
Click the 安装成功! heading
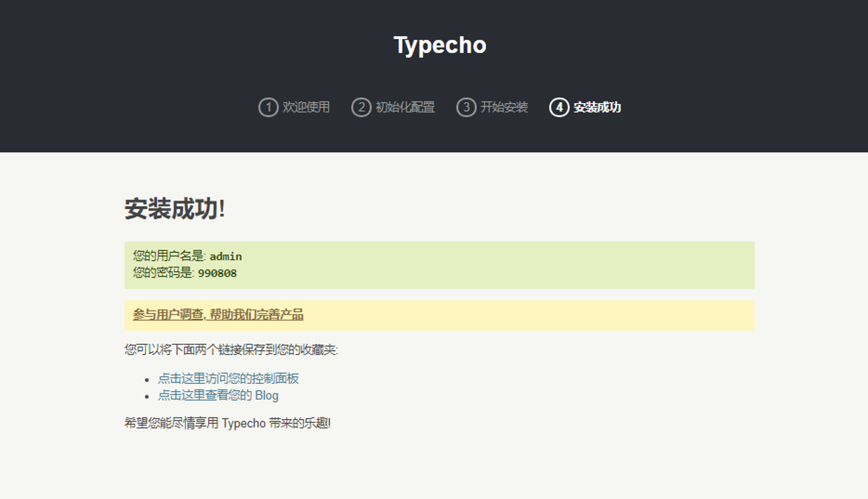(174, 209)
